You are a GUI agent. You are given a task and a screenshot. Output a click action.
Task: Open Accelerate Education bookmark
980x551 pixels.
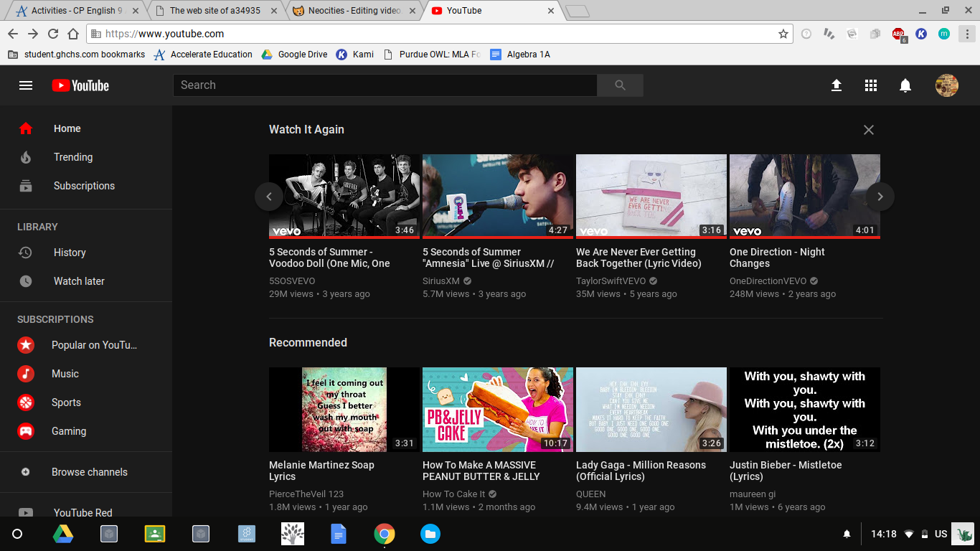click(x=203, y=55)
